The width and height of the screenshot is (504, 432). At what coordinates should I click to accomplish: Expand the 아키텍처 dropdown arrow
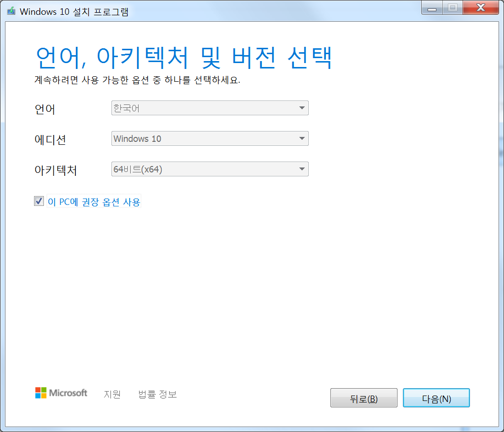coord(302,169)
